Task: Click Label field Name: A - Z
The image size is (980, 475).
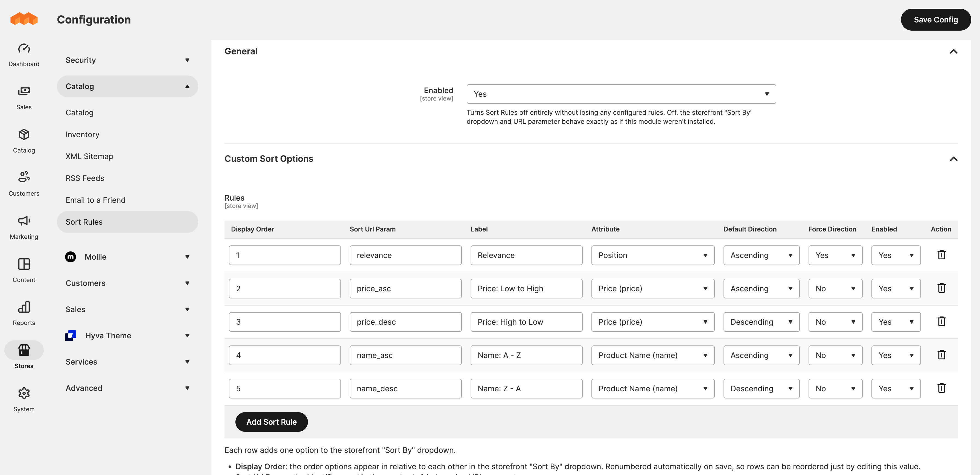Action: click(526, 355)
